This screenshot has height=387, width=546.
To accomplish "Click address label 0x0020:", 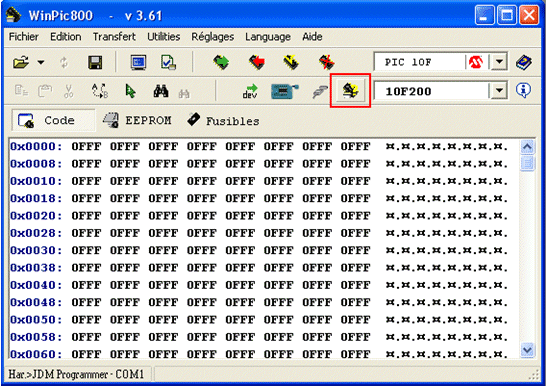I will [x=36, y=216].
